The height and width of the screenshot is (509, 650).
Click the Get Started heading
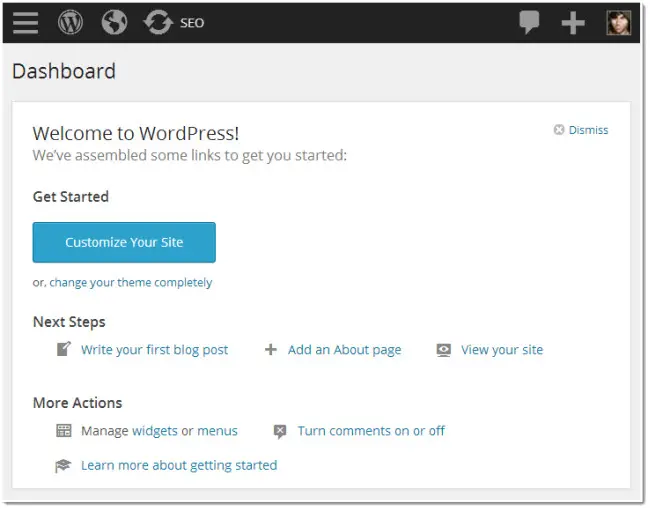click(71, 196)
